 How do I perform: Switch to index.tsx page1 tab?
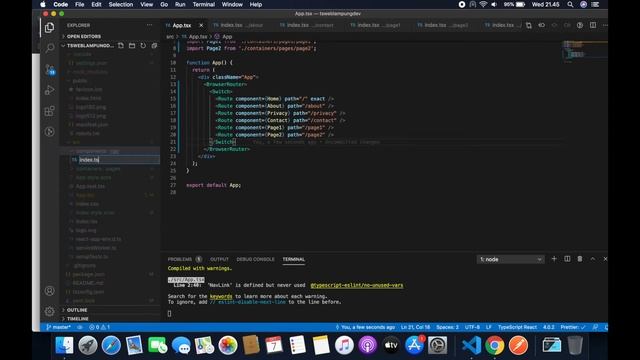(x=379, y=25)
